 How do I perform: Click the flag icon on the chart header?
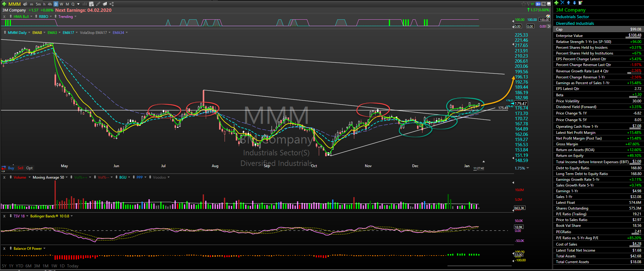[x=529, y=4]
